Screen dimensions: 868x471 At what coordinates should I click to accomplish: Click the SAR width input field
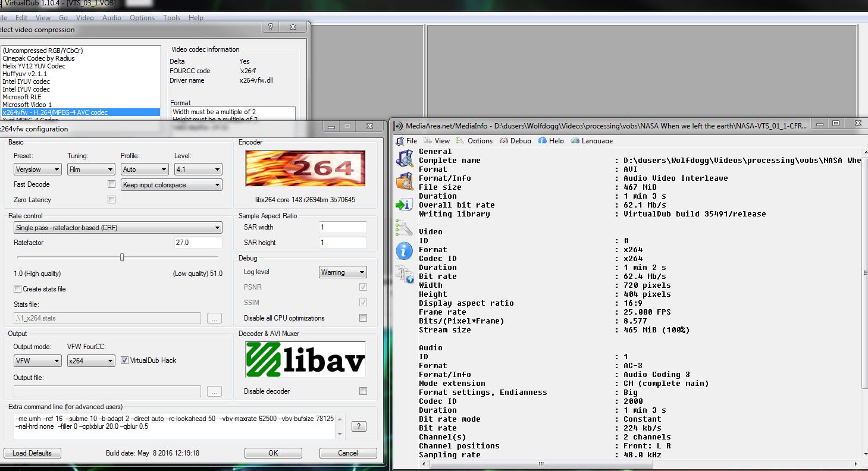(343, 227)
